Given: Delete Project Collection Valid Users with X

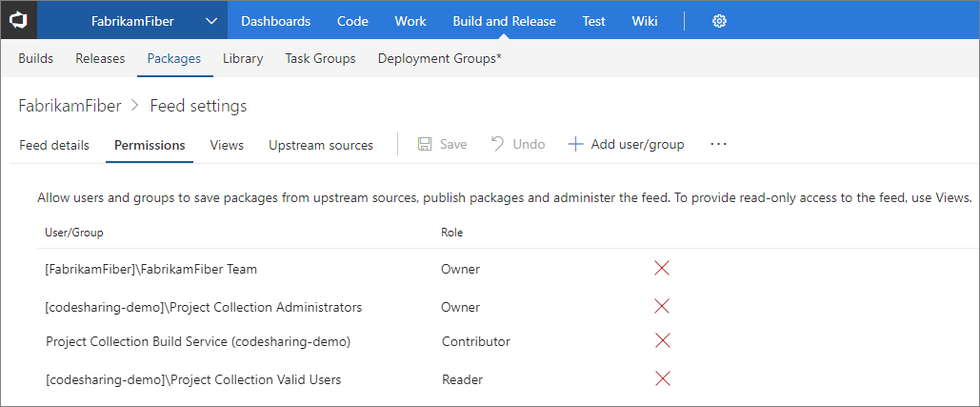Looking at the screenshot, I should [x=663, y=378].
